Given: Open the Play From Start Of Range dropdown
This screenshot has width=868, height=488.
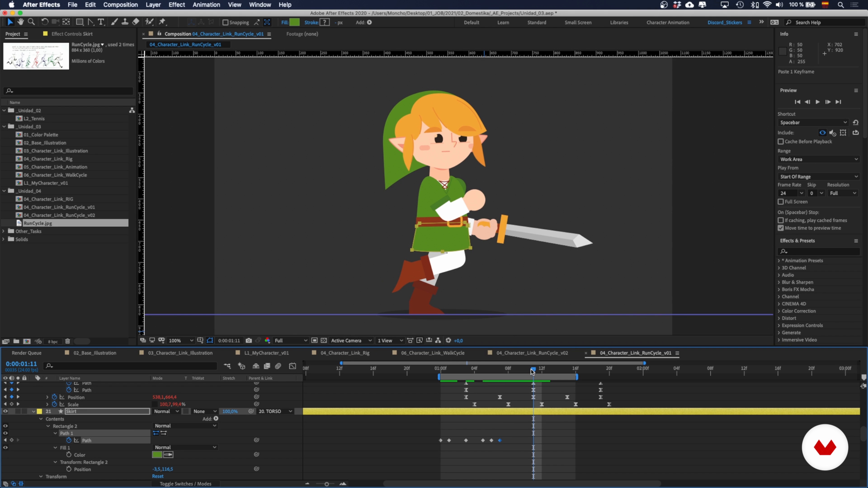Looking at the screenshot, I should point(818,177).
